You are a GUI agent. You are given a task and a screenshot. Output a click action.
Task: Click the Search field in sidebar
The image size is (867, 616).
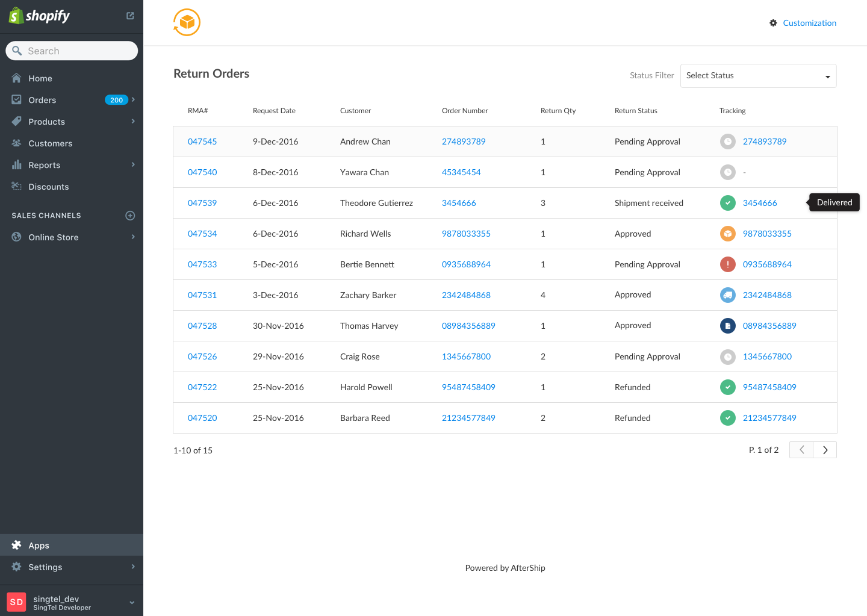click(x=72, y=51)
